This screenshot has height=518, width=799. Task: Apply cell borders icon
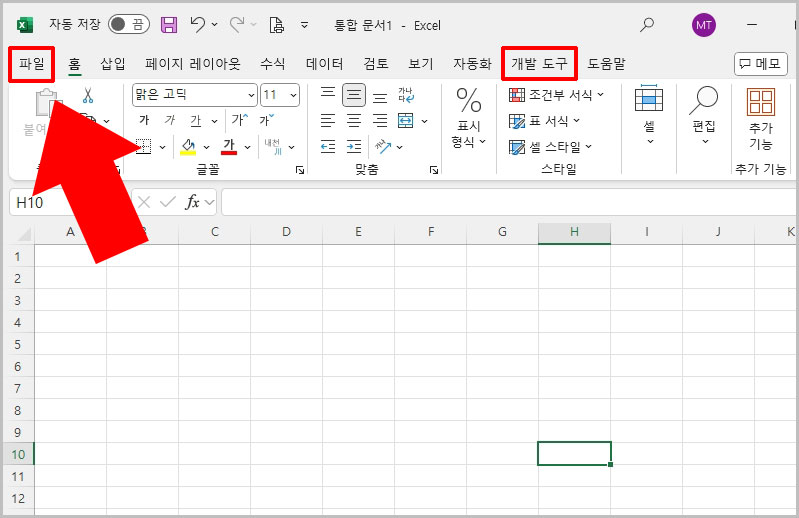(144, 147)
